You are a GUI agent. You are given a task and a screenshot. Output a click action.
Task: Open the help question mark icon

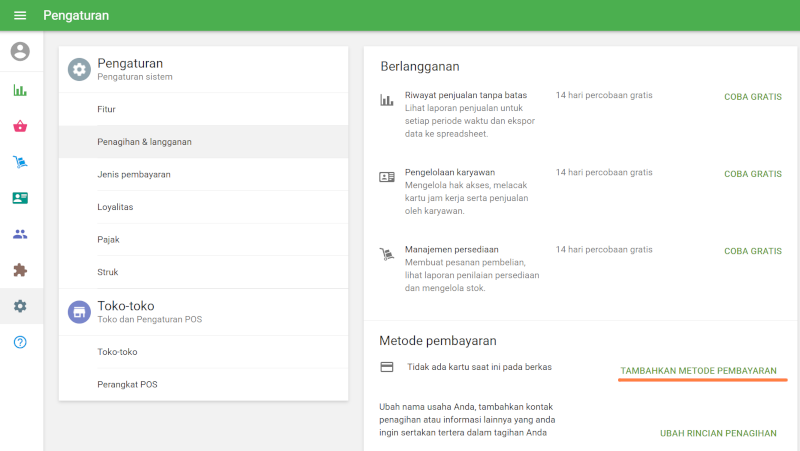[x=20, y=342]
